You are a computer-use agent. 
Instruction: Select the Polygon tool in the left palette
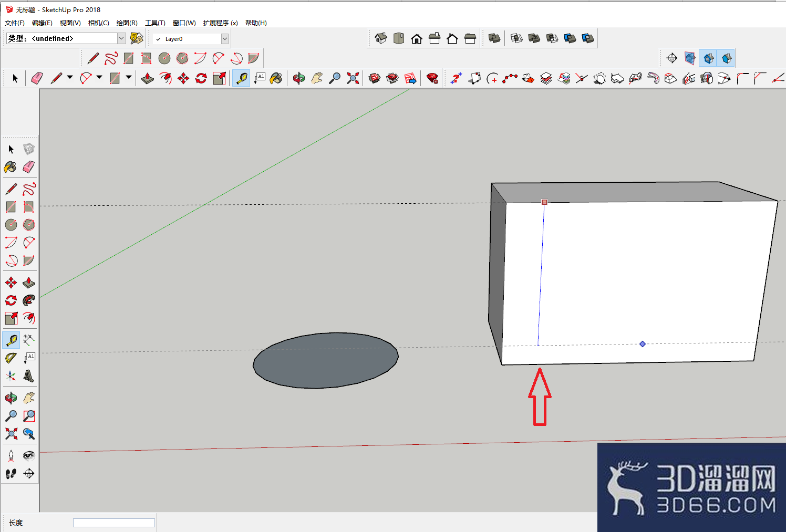click(x=29, y=225)
